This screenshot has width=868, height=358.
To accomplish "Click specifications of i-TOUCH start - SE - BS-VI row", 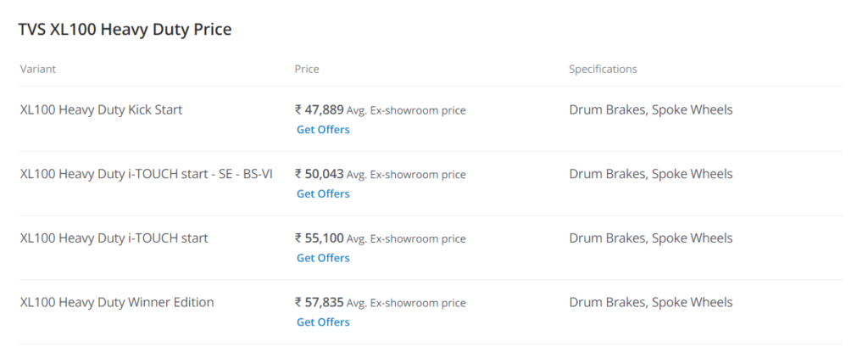I will [651, 174].
